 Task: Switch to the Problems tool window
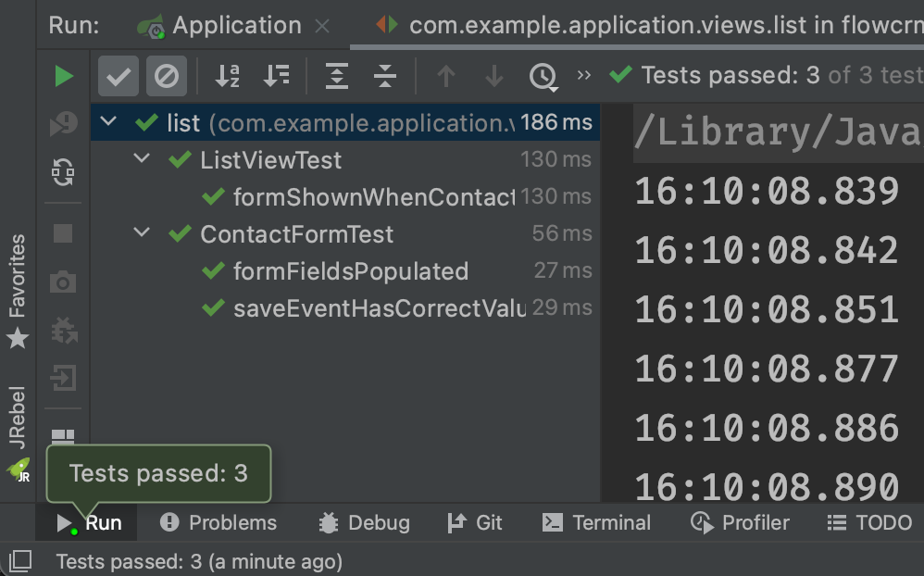click(x=219, y=523)
